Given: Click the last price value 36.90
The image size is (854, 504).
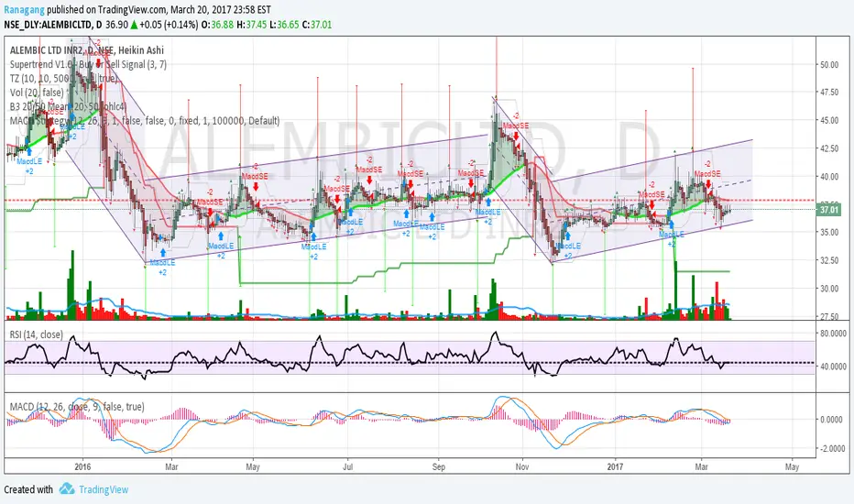Looking at the screenshot, I should [x=116, y=25].
